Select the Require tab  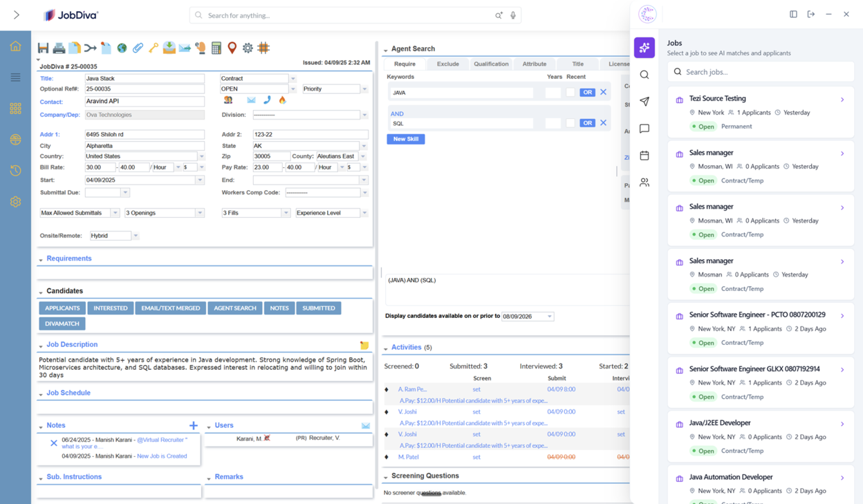pos(405,64)
